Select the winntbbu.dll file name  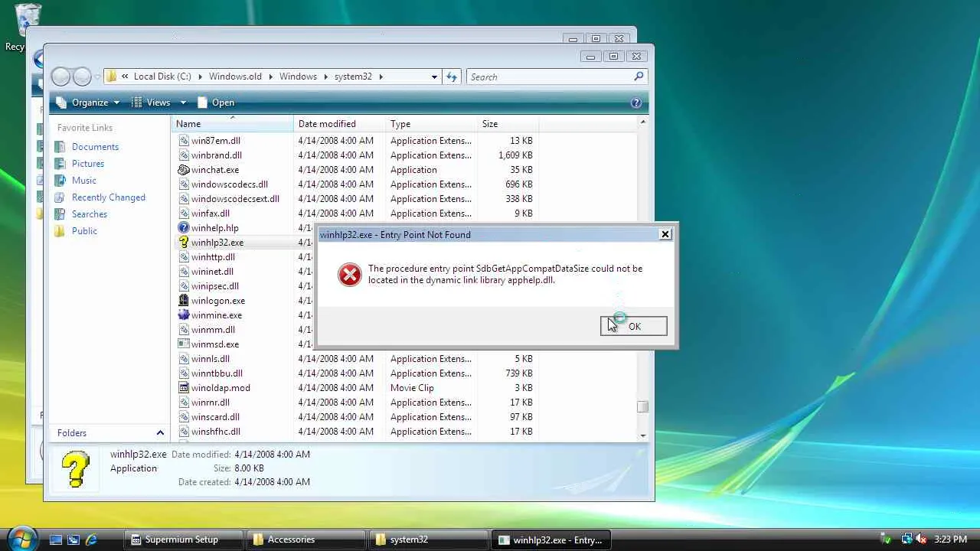click(217, 373)
